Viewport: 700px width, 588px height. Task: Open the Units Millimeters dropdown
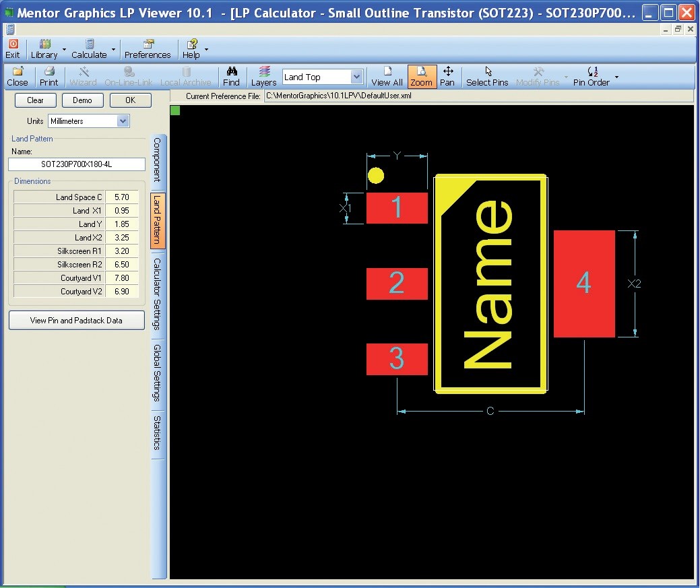[x=123, y=121]
